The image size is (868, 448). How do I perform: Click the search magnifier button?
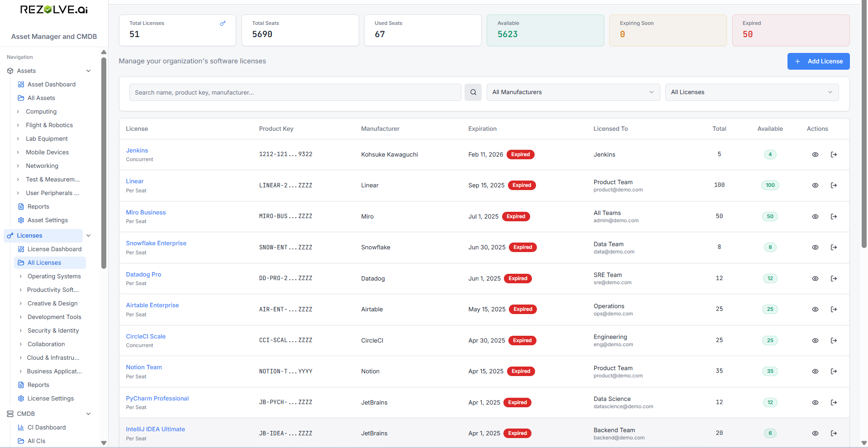coord(473,92)
